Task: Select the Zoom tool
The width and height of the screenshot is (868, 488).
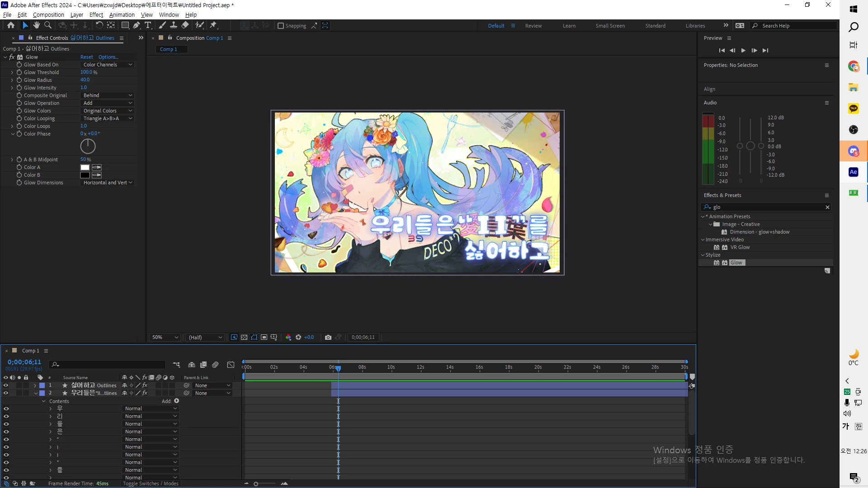Action: [48, 25]
